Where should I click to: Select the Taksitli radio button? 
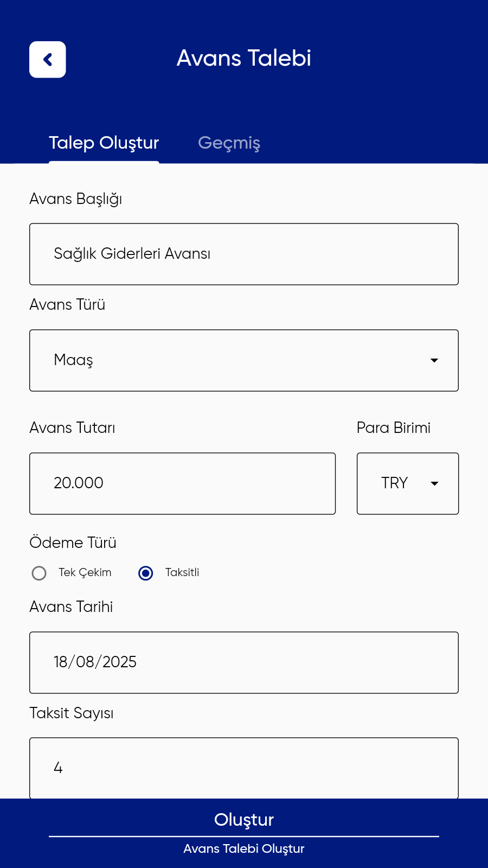click(x=146, y=573)
